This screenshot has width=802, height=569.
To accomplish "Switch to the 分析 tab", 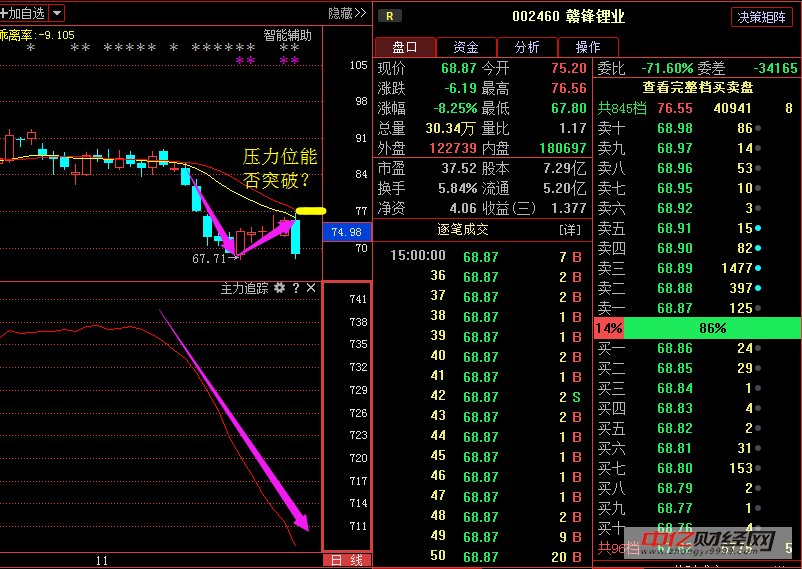I will [x=527, y=47].
